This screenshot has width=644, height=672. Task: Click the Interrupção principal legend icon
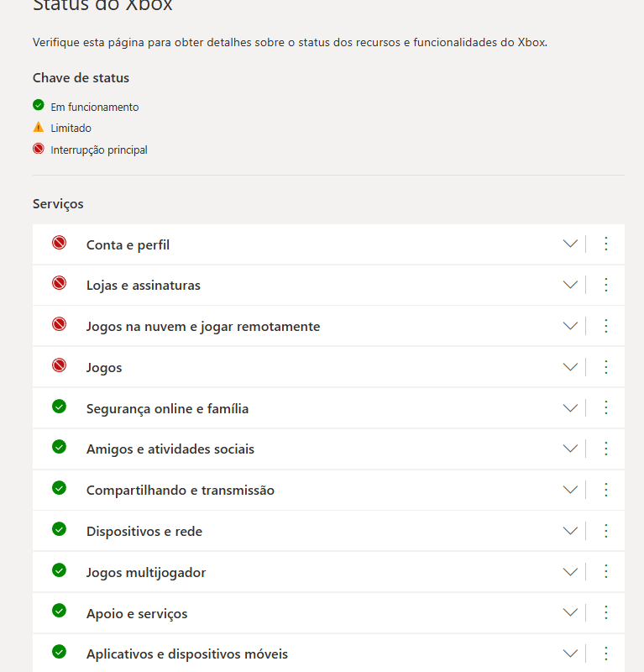coord(39,150)
